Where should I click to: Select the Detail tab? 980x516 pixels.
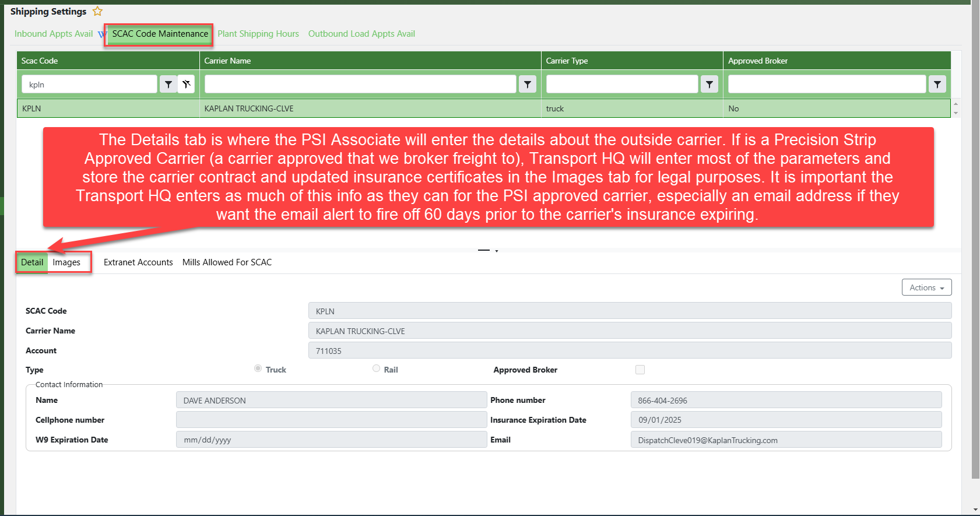tap(32, 262)
